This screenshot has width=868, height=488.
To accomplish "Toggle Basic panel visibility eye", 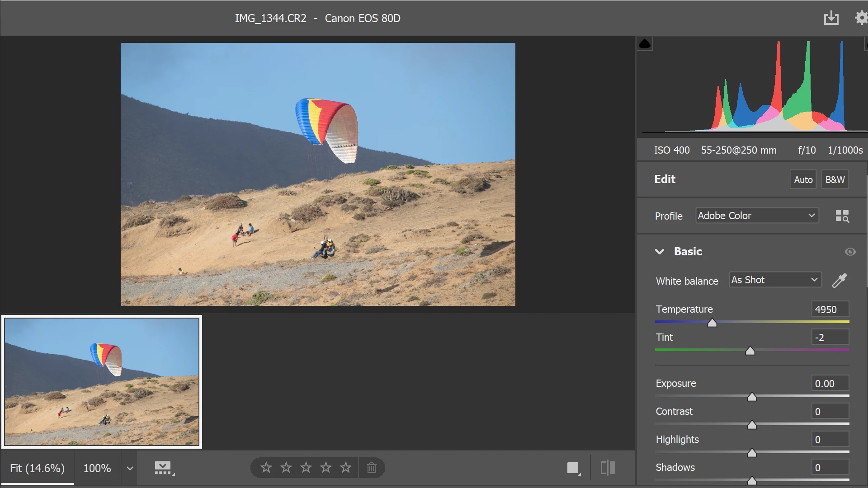I will coord(850,252).
